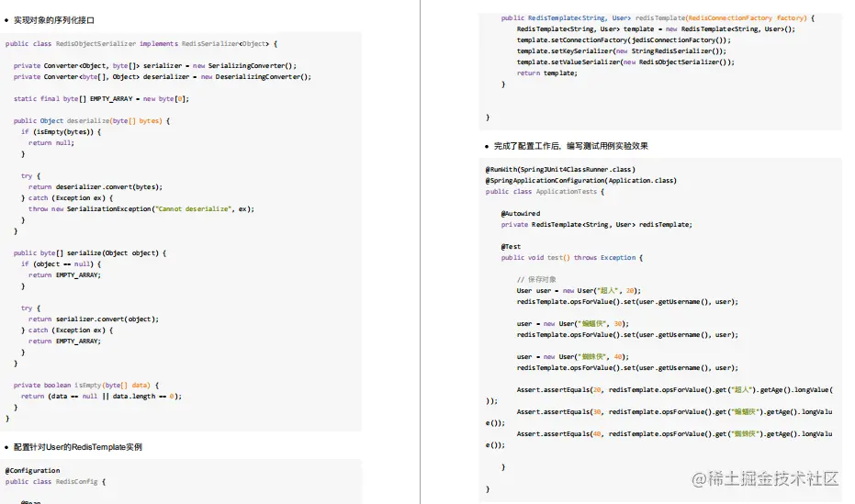Viewport: 855px width, 504px height.
Task: Click the "public void test() throws Exception" line
Action: 572,258
